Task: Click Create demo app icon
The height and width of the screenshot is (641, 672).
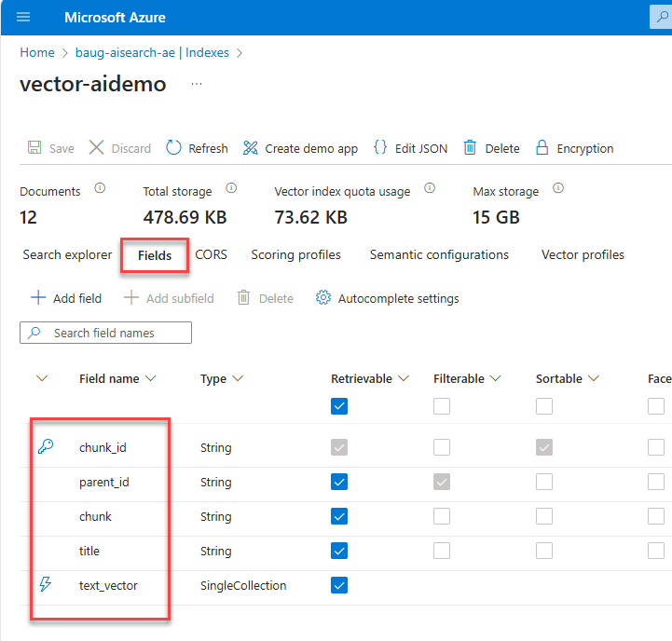Action: point(250,148)
